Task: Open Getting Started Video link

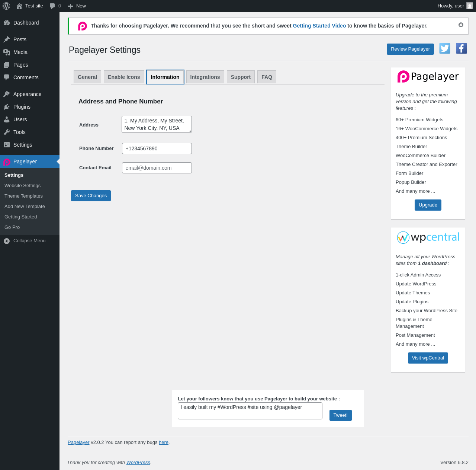Action: 319,26
